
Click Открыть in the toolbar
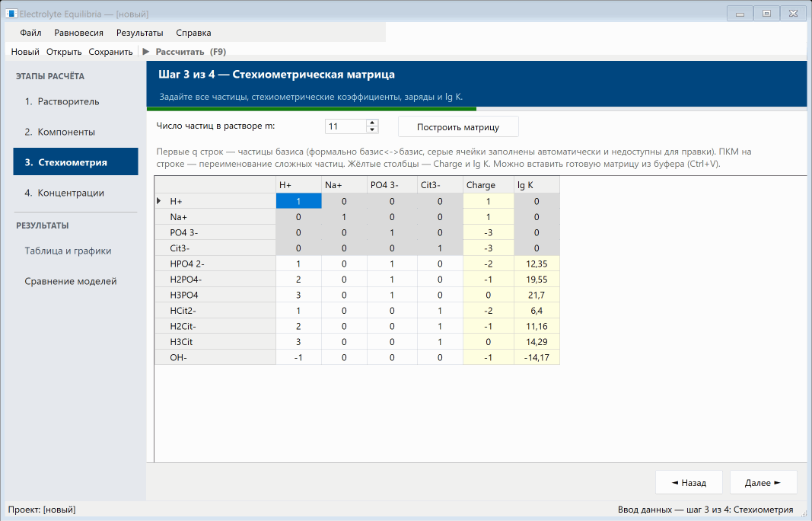(64, 51)
